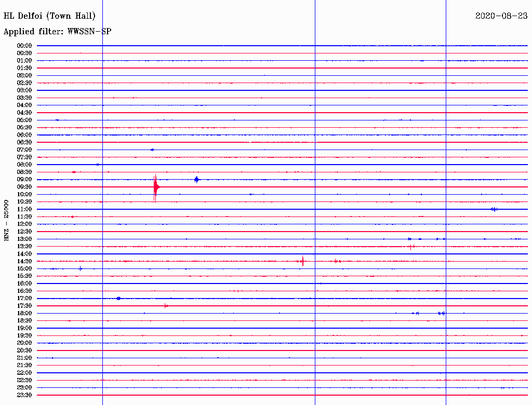The width and height of the screenshot is (532, 405).
Task: Select the 01:30 time label
Action: (x=24, y=68)
